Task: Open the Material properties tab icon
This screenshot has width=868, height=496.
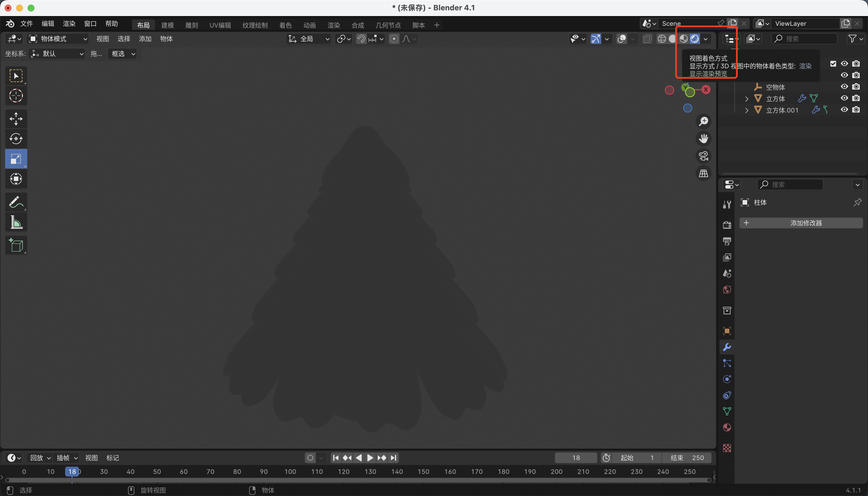Action: (x=726, y=427)
